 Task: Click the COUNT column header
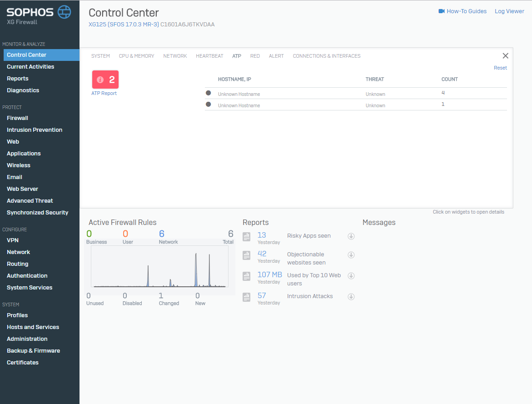[x=450, y=79]
